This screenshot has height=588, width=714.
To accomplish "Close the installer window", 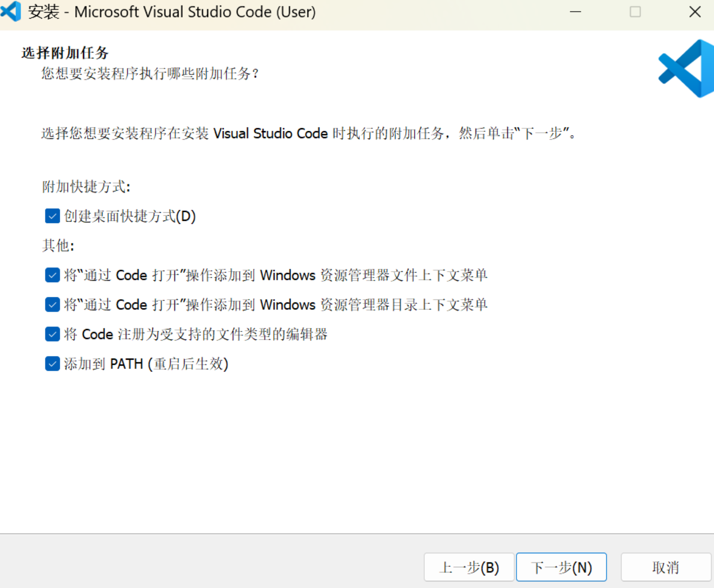I will pyautogui.click(x=695, y=12).
